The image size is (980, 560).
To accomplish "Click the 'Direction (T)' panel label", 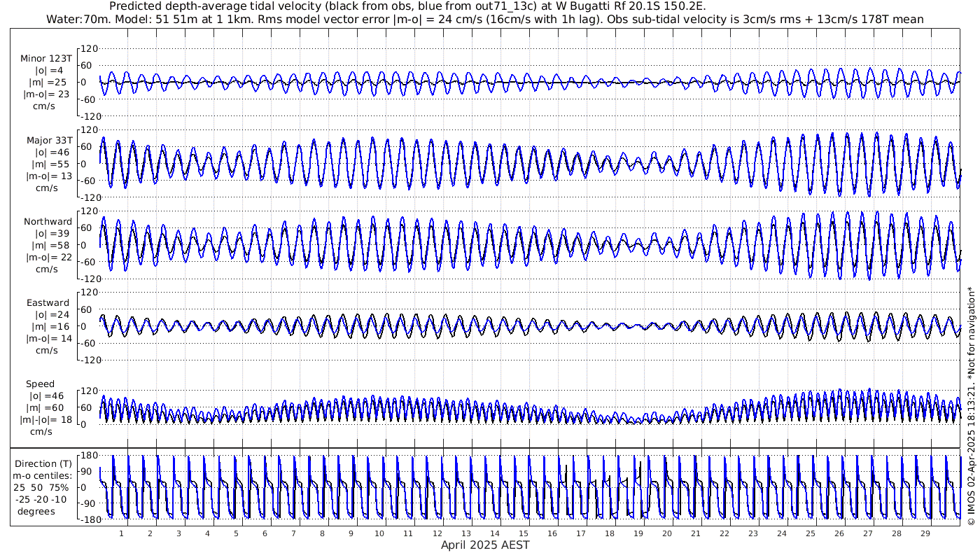I will [x=43, y=463].
